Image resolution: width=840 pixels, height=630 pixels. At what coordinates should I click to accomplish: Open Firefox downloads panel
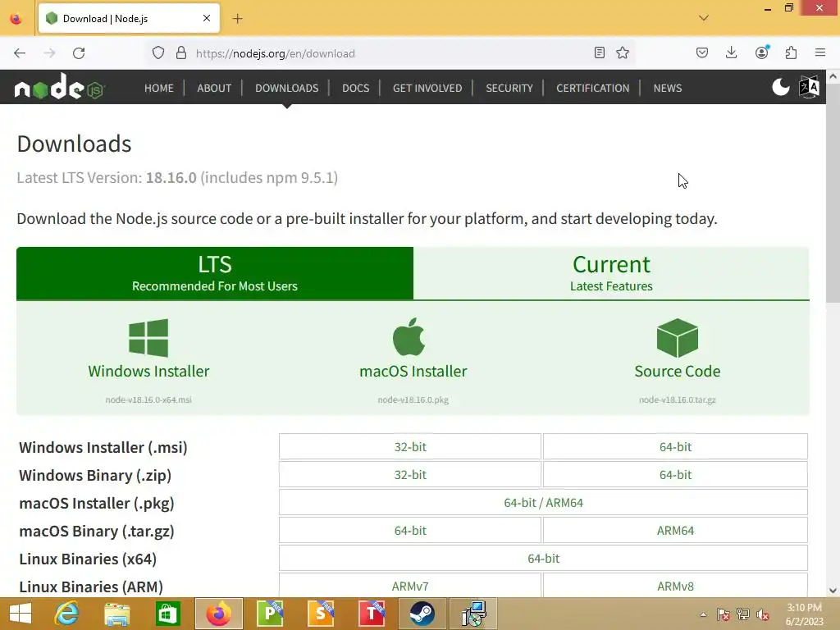pyautogui.click(x=731, y=52)
